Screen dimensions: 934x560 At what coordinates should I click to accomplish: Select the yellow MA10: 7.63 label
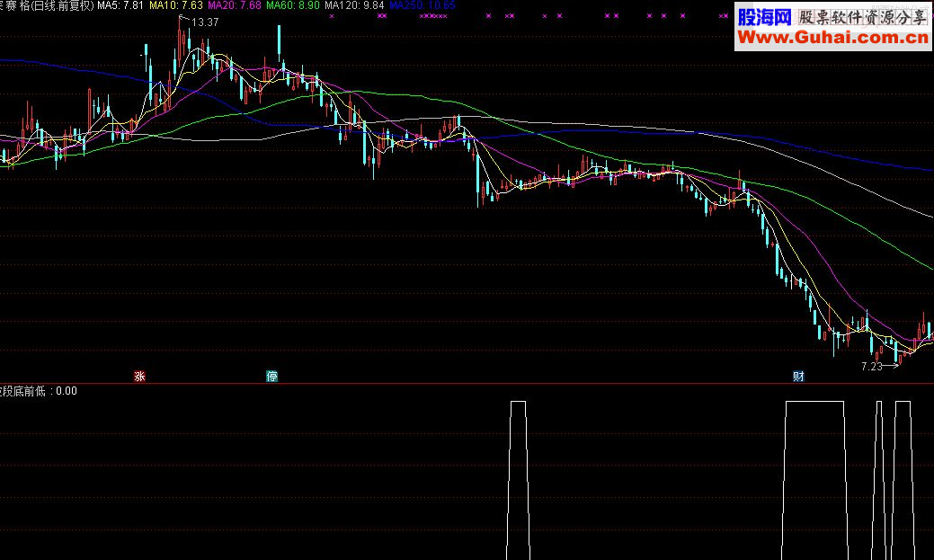(176, 5)
